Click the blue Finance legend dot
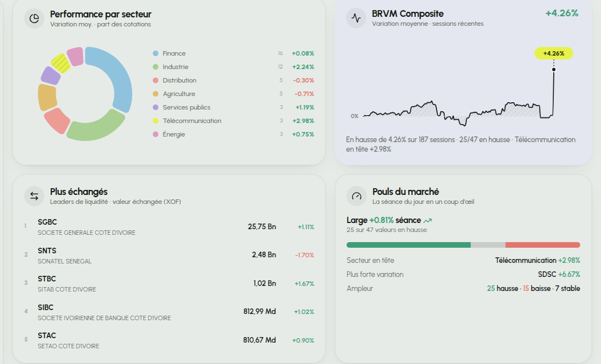This screenshot has height=364, width=601. pyautogui.click(x=156, y=53)
